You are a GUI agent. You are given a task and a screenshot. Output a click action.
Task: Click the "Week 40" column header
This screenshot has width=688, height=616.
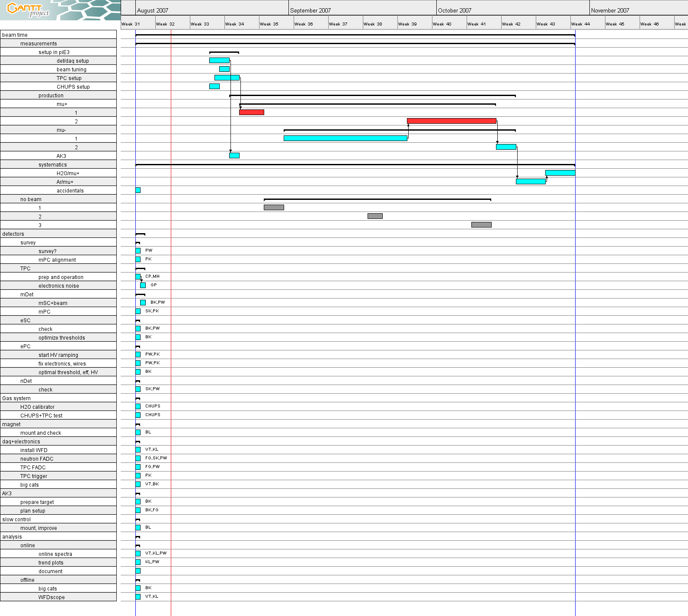click(x=442, y=24)
